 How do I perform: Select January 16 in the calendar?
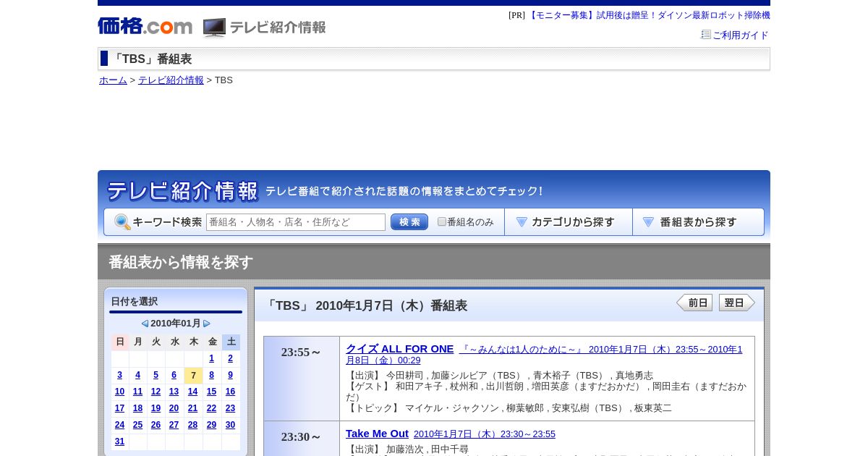231,392
